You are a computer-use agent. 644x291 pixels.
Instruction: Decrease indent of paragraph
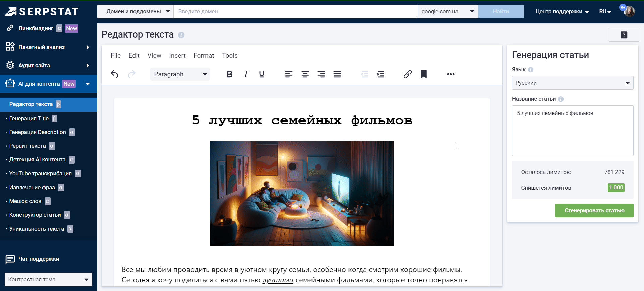[x=364, y=74]
